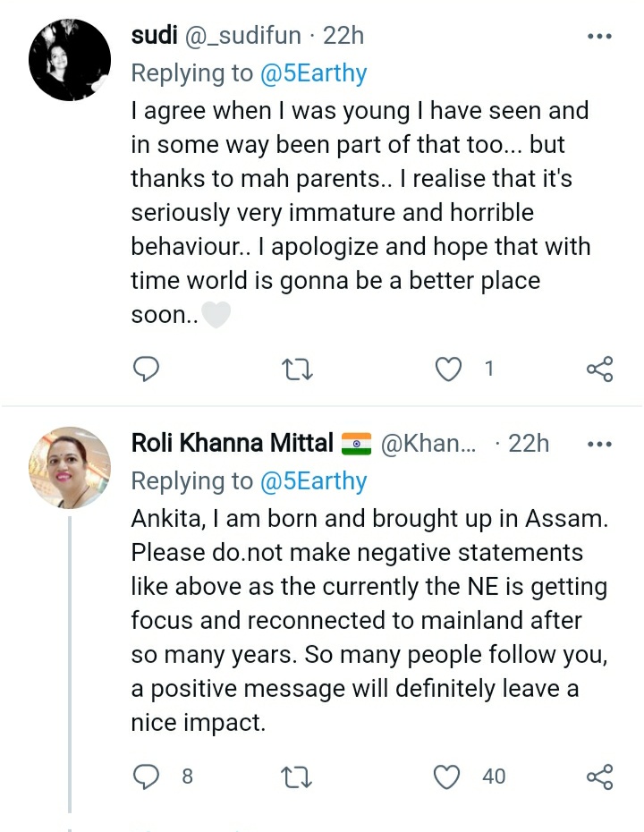Open the more options menu on sudi's tweet
The height and width of the screenshot is (832, 644).
click(598, 34)
